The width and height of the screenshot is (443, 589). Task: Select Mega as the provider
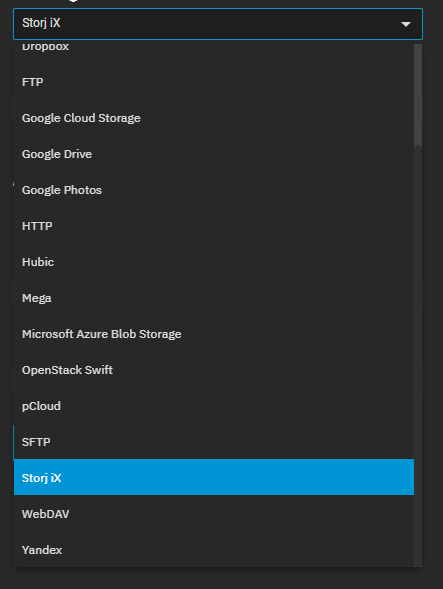coord(214,298)
